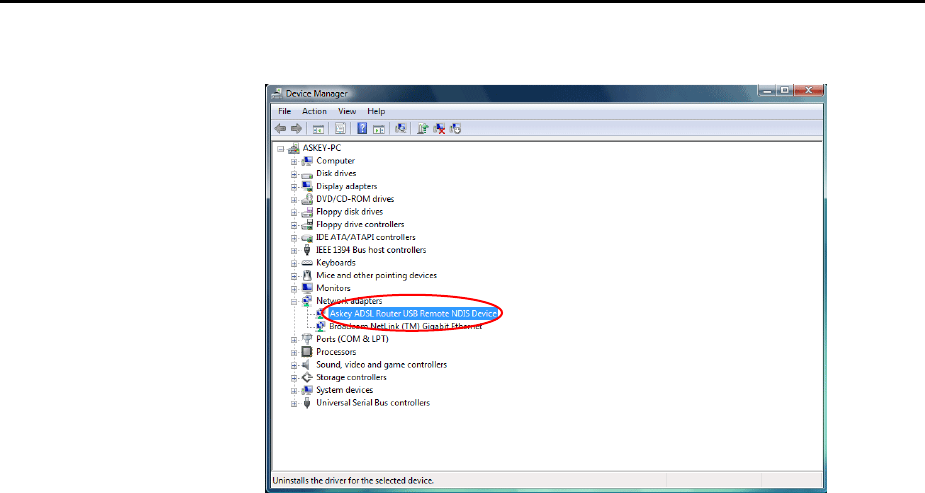The width and height of the screenshot is (925, 493).
Task: Select the Processors category icon
Action: pyautogui.click(x=307, y=351)
